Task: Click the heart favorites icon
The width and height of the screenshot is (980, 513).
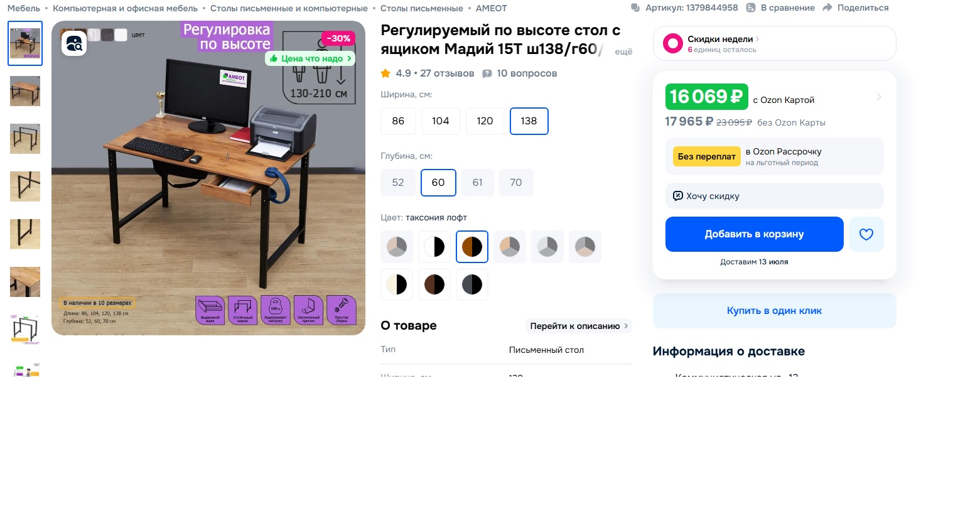Action: click(866, 234)
